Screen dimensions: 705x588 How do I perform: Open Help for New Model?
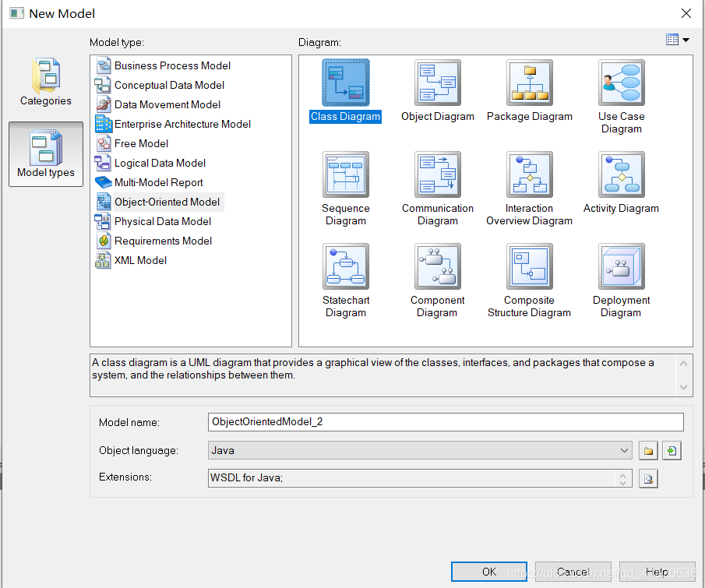(657, 572)
